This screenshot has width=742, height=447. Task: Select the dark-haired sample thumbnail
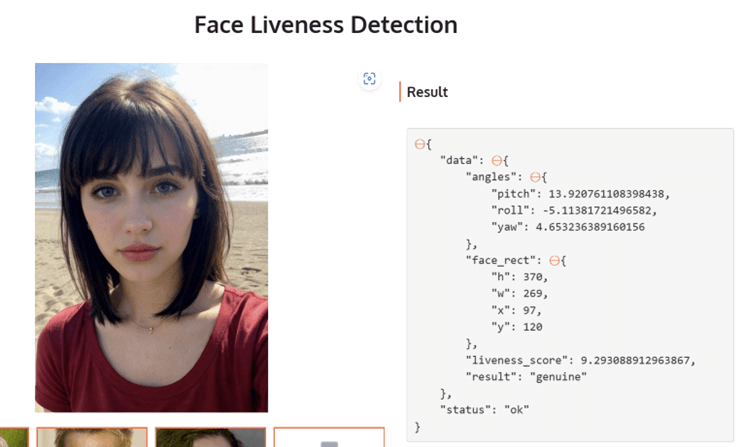tap(210, 437)
